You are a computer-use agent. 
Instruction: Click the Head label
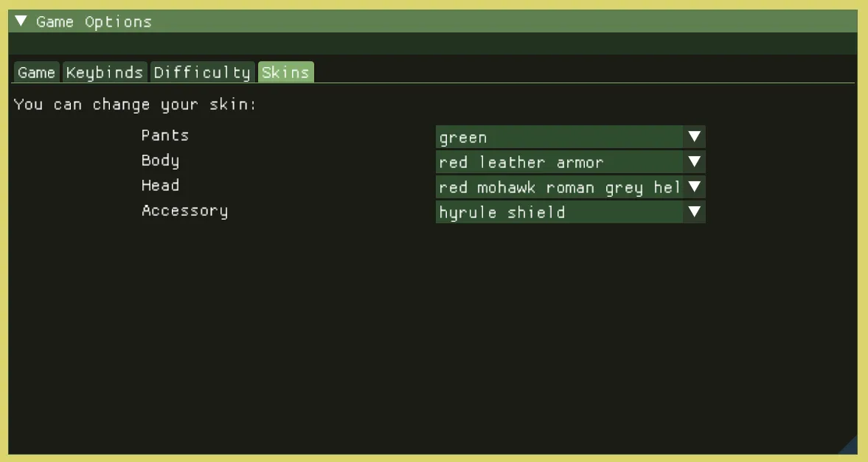(x=160, y=186)
